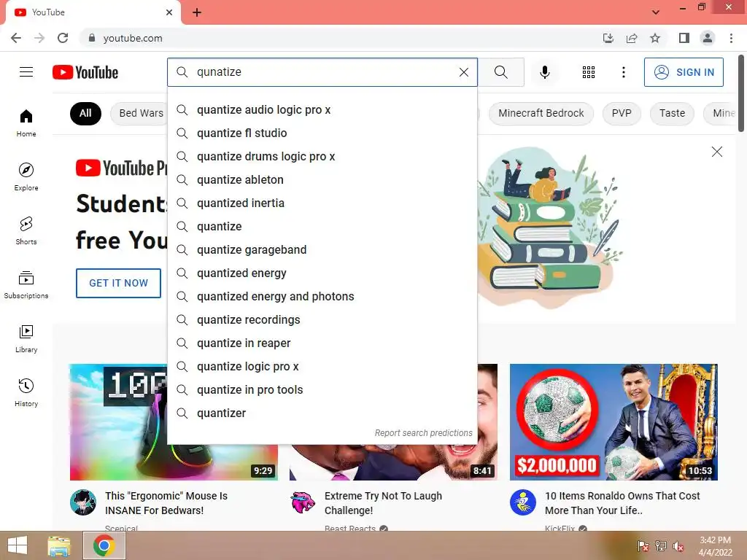This screenshot has height=560, width=747.
Task: Open the Chrome side panel
Action: click(x=684, y=38)
